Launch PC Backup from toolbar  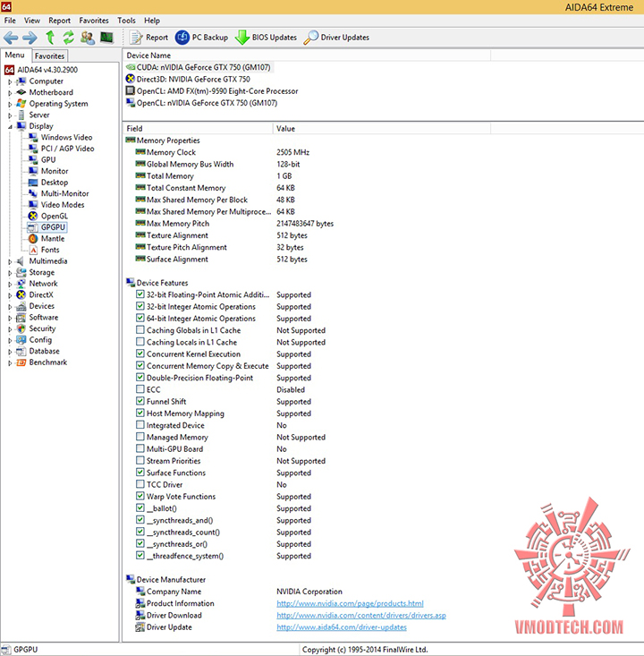pyautogui.click(x=201, y=38)
